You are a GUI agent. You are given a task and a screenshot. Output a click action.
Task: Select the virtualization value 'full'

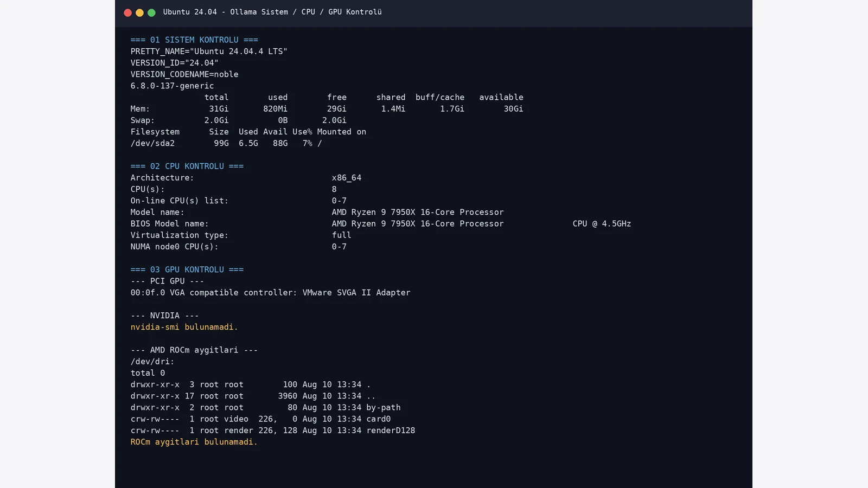click(x=342, y=235)
